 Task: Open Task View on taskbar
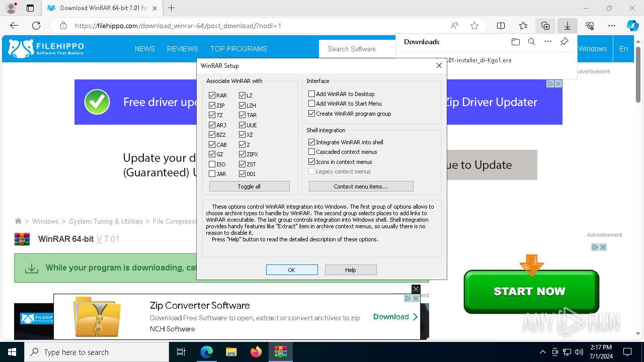pyautogui.click(x=181, y=352)
